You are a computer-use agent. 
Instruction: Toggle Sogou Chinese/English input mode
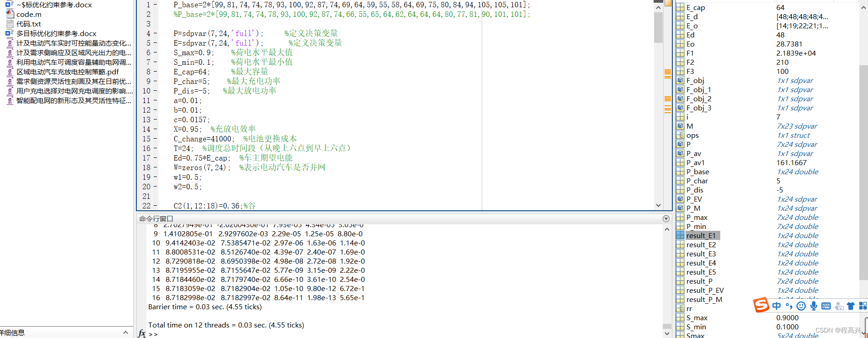(x=777, y=306)
